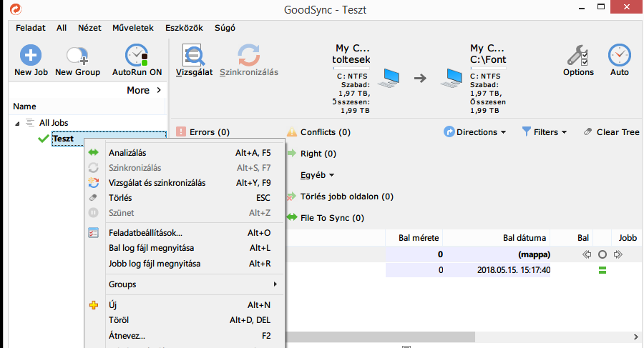
Task: Click the right folder computer icon
Action: click(x=454, y=77)
